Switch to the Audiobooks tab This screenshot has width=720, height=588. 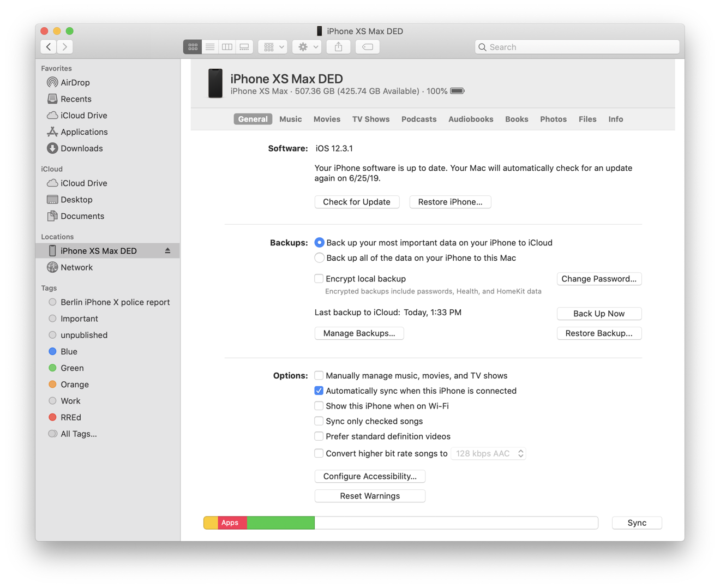471,119
